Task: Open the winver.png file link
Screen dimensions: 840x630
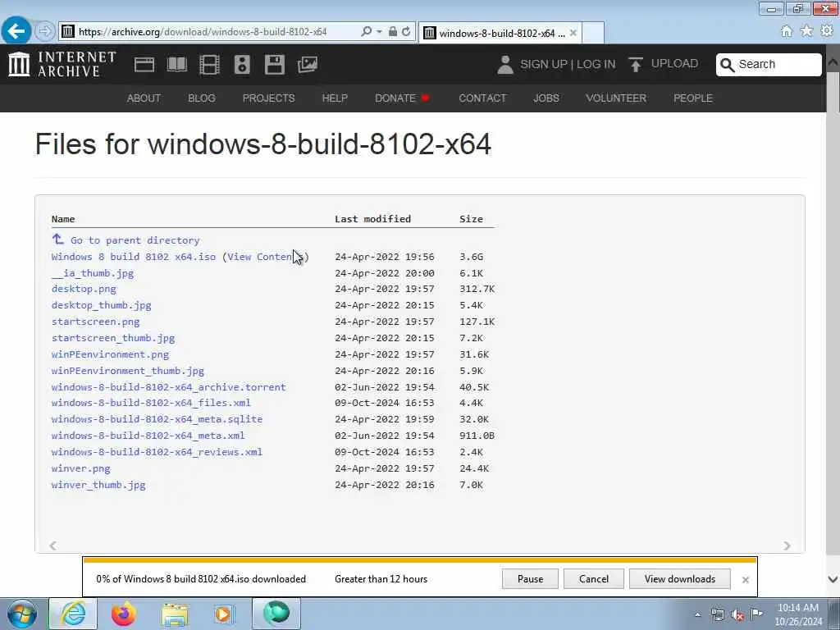Action: [81, 468]
